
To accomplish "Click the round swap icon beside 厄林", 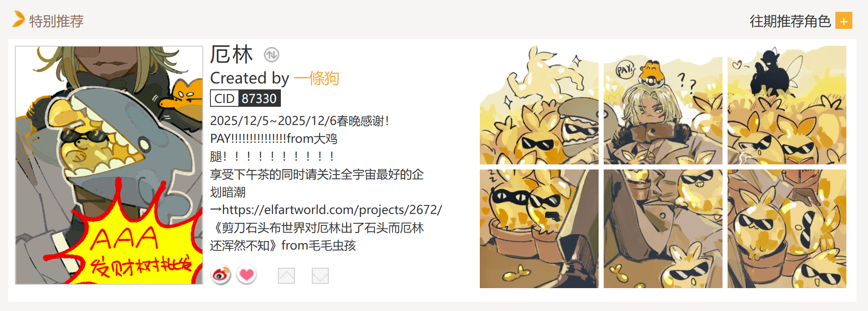I will [x=272, y=55].
